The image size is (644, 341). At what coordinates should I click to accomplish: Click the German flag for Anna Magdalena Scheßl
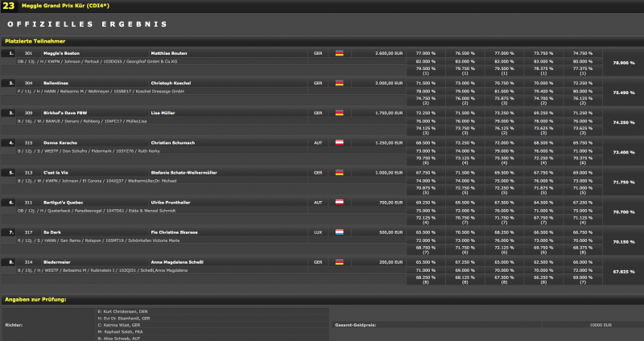[x=339, y=261]
